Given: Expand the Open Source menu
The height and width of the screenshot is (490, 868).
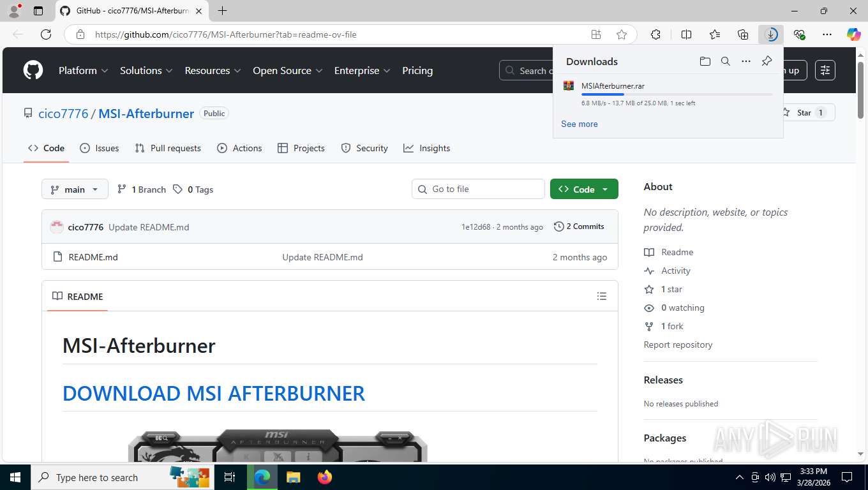Looking at the screenshot, I should point(288,70).
